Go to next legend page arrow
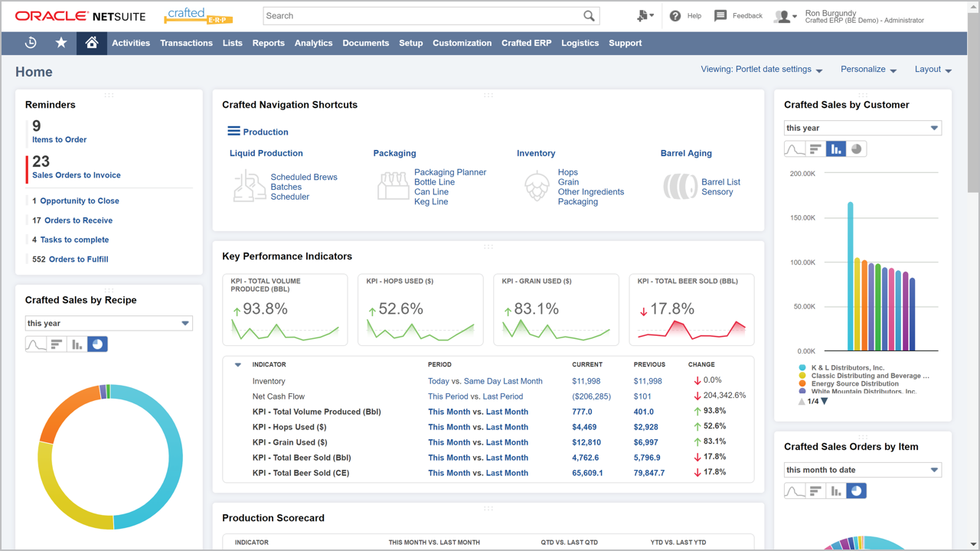 [x=825, y=401]
